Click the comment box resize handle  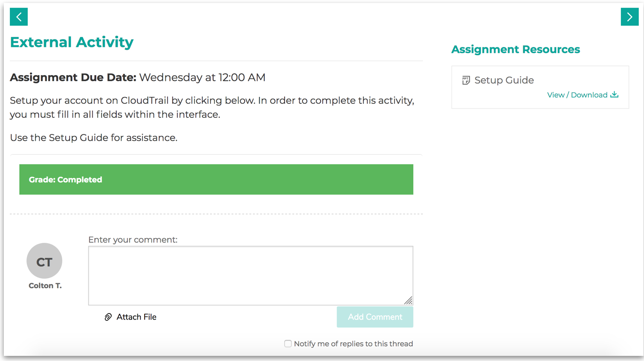point(408,300)
